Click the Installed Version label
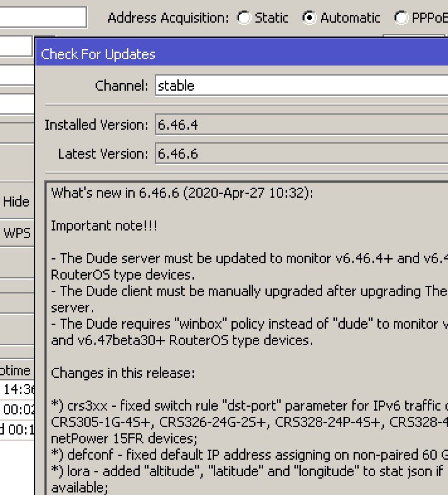Screen dimensions: 448x495 click(x=96, y=125)
